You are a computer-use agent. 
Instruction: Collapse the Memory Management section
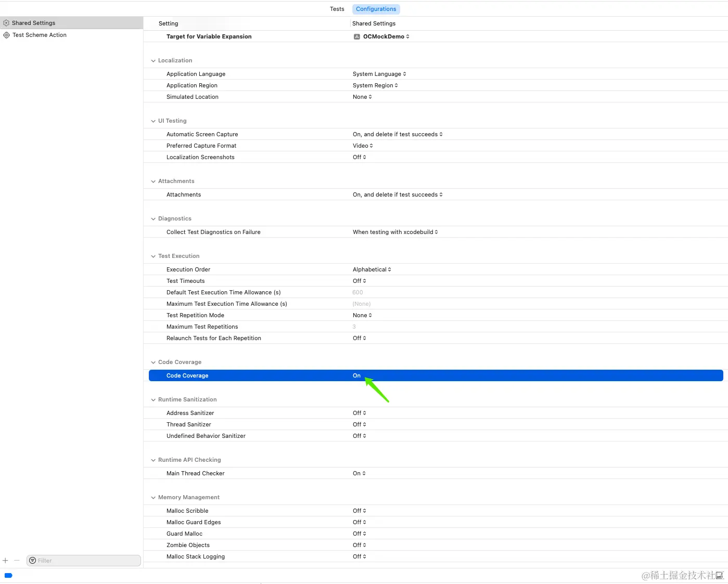pyautogui.click(x=153, y=498)
